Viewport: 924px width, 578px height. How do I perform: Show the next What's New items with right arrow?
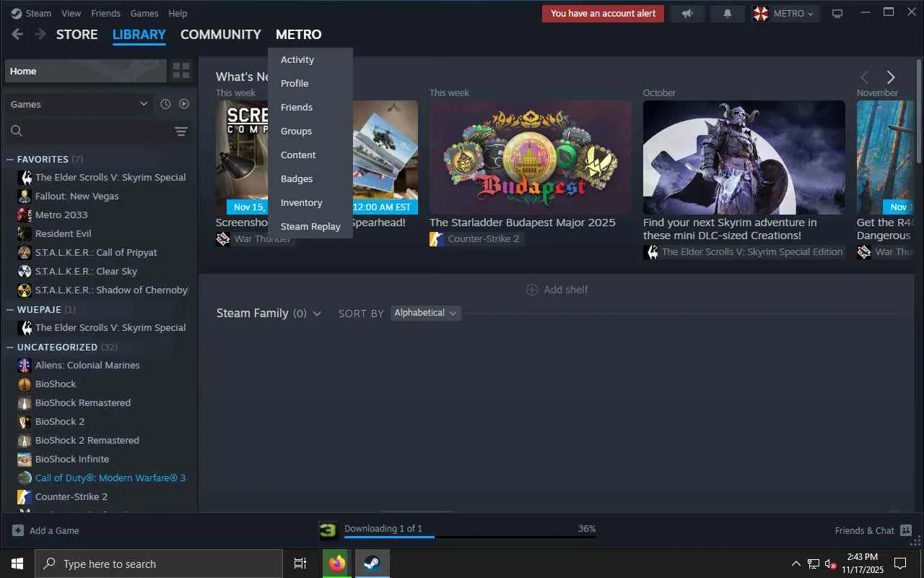point(891,77)
